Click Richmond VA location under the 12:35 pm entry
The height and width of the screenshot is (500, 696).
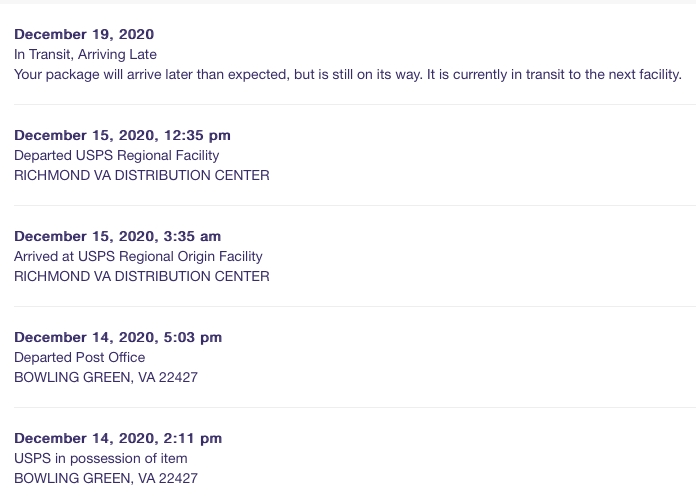tap(141, 175)
